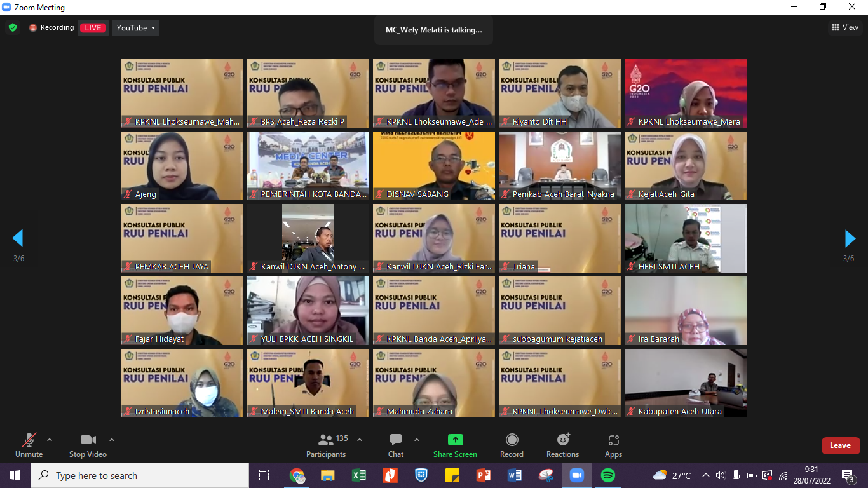
Task: Go to next gallery page arrow
Action: [850, 238]
